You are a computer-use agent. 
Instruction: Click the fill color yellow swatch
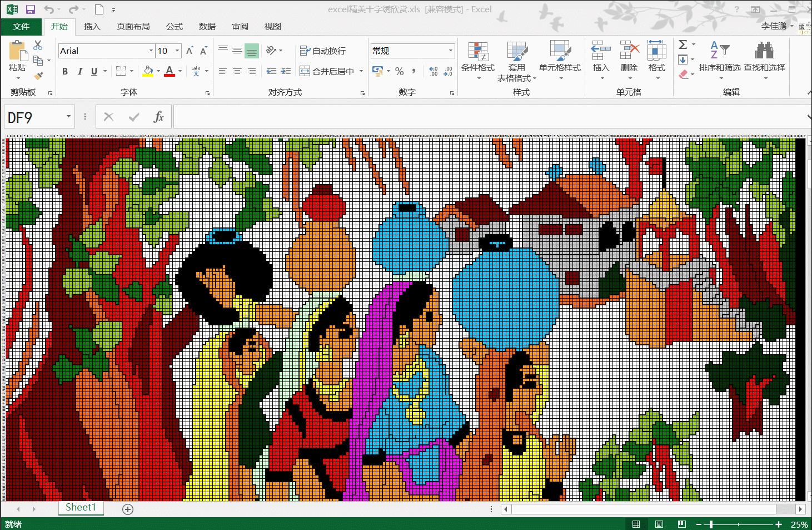coord(148,71)
